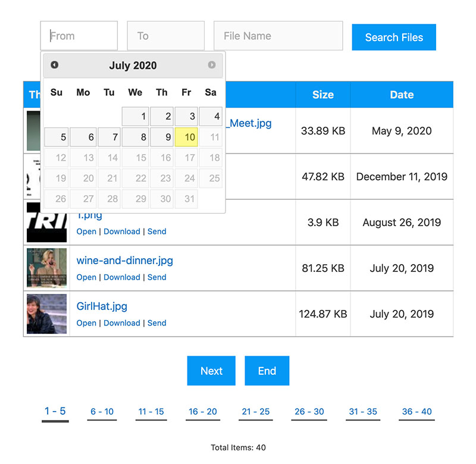This screenshot has width=476, height=464.
Task: Pick July 2 in the calendar
Action: coord(162,116)
